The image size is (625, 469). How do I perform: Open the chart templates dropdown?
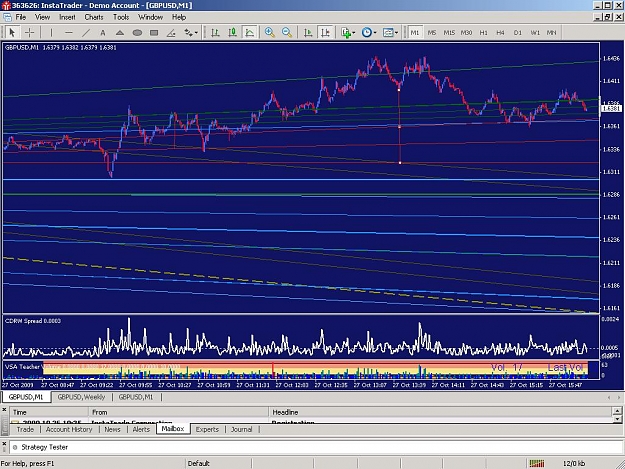[390, 33]
